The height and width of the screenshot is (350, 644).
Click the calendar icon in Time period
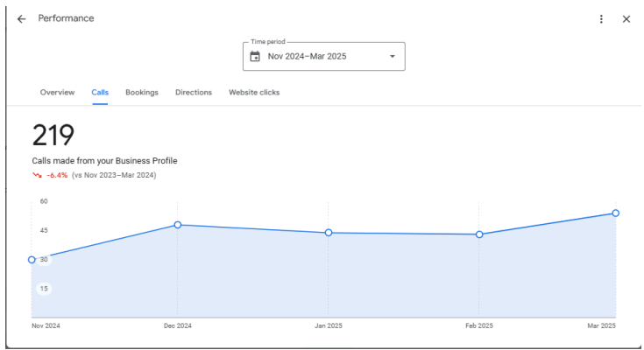point(255,57)
